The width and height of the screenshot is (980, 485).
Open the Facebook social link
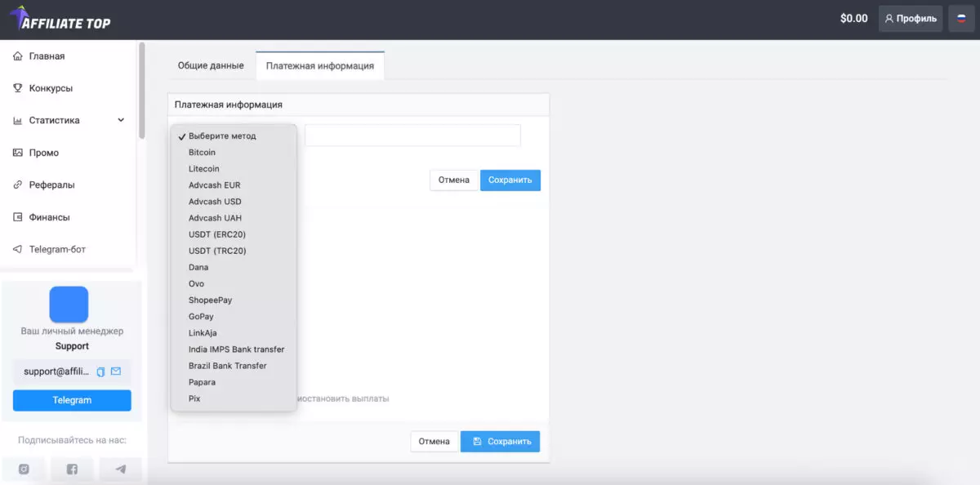click(72, 469)
